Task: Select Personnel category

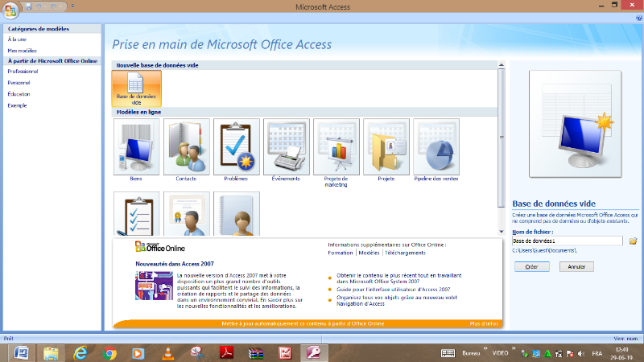Action: click(19, 83)
